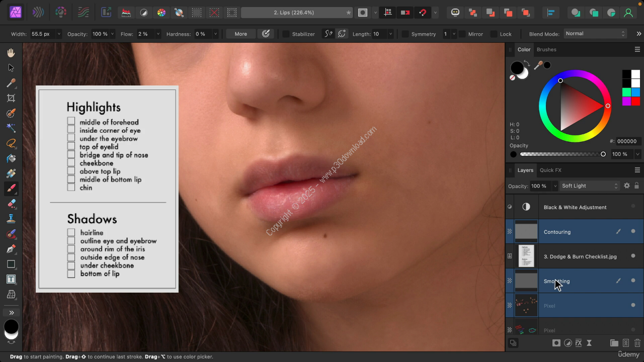Screen dimensions: 644x362
Task: Select the Hand (View) tool
Action: (11, 53)
